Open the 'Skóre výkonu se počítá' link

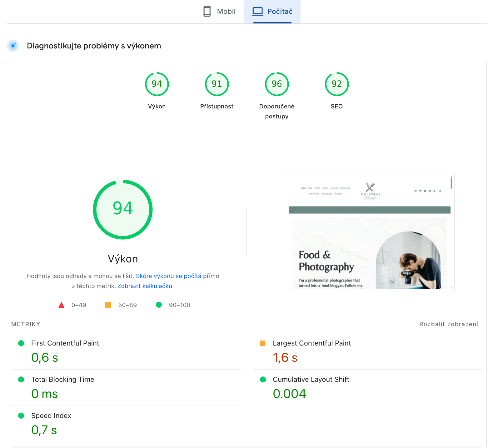tap(168, 276)
